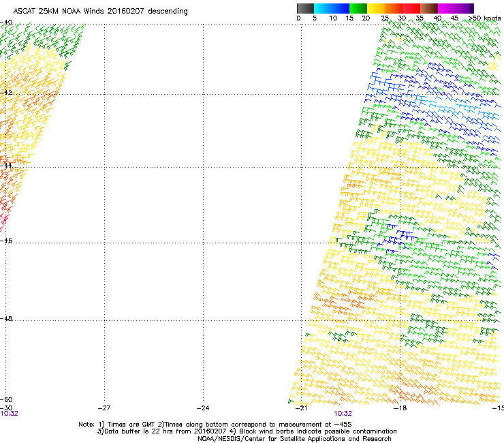Select the magenta 40-45 knots legend color
This screenshot has width=504, height=443.
[x=447, y=8]
